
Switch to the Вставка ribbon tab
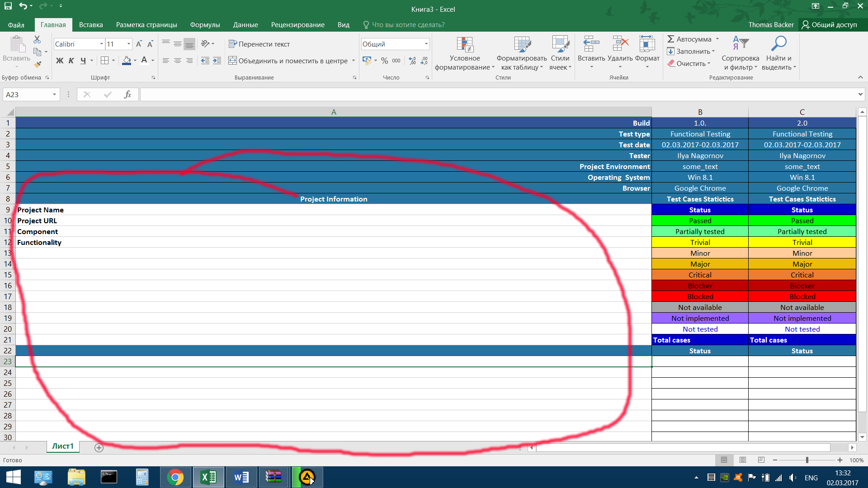point(91,25)
